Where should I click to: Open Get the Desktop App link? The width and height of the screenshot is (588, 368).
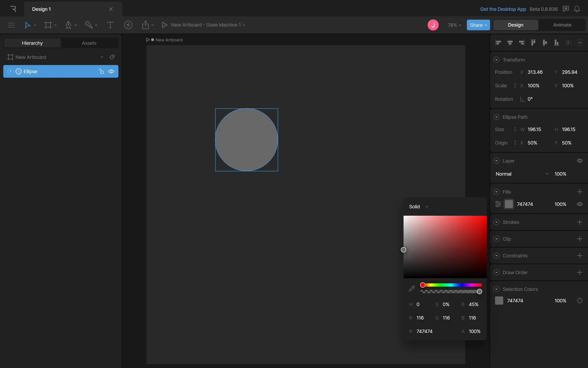coord(503,9)
